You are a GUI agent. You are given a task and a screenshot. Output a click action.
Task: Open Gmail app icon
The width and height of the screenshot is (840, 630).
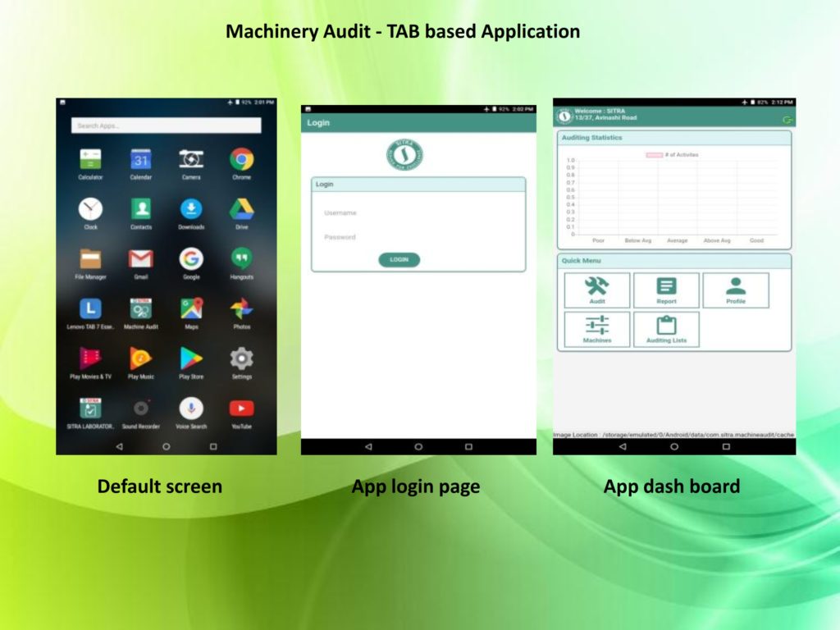coord(141,258)
